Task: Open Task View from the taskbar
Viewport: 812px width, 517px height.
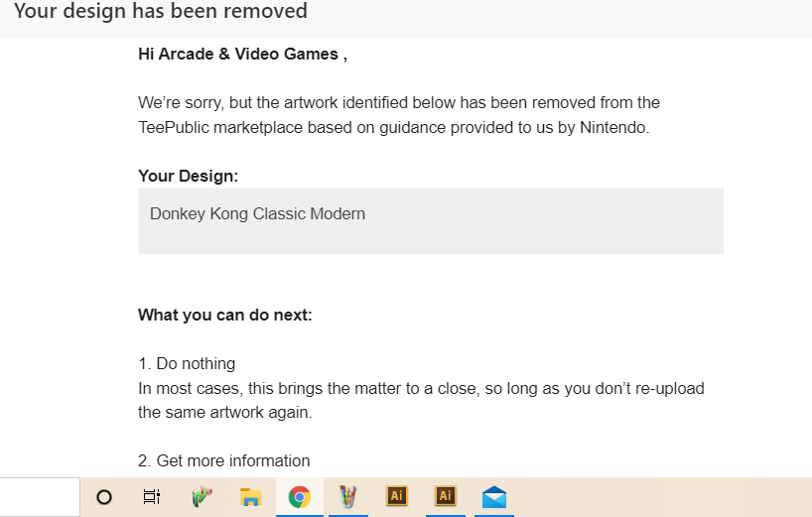Action: click(152, 497)
